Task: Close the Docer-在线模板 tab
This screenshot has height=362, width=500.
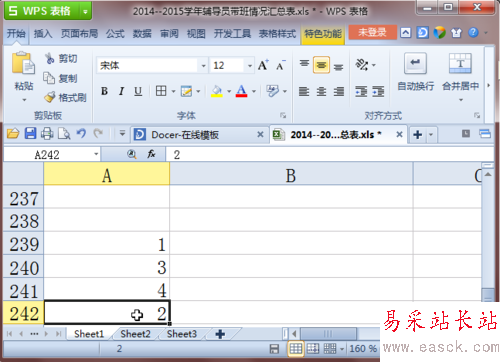Action: tap(260, 134)
